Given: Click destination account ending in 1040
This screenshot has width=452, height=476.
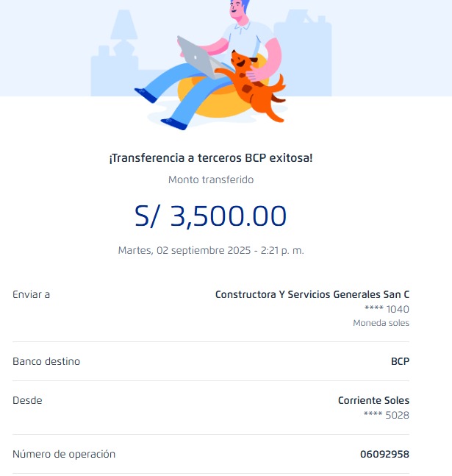Looking at the screenshot, I should pos(387,309).
